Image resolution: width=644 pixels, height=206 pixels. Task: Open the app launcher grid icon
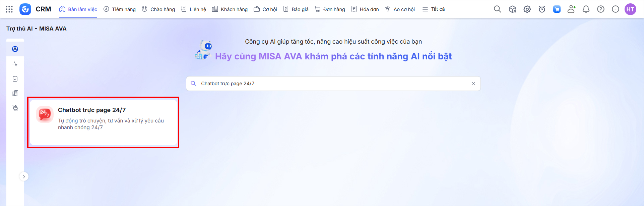coord(9,9)
